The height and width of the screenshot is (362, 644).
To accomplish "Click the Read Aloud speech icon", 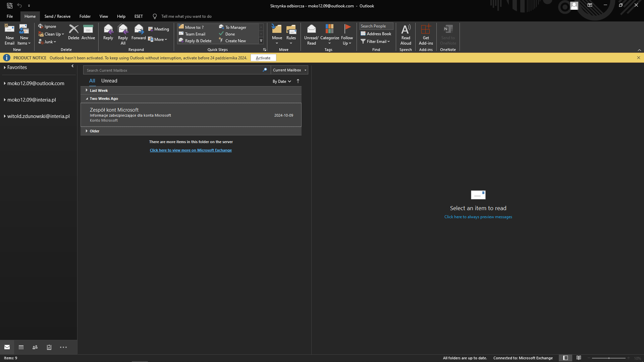I will click(406, 34).
